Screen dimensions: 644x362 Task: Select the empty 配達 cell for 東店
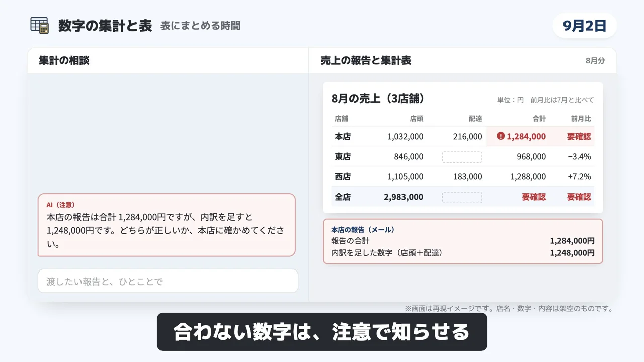[462, 157]
